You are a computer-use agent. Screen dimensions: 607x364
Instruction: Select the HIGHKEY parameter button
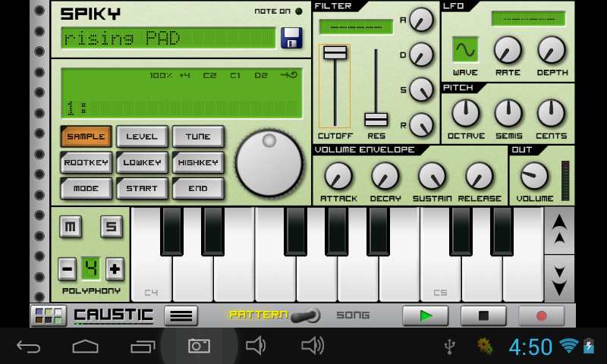click(x=198, y=162)
